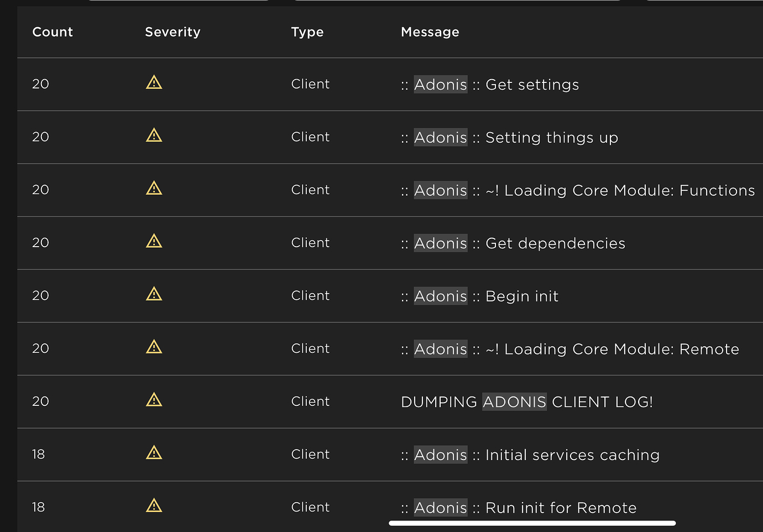Screen dimensions: 763x532
Task: Click the horizontal scrollbar at the bottom
Action: 534,523
